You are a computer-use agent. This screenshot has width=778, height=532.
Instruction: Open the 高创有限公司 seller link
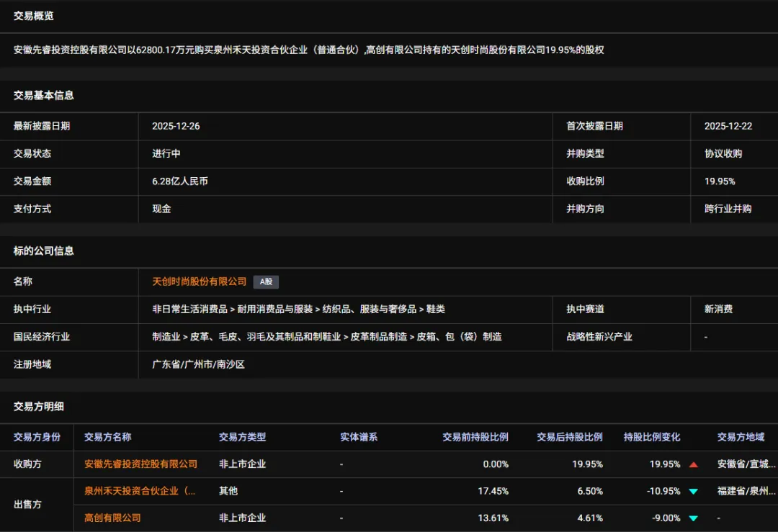click(112, 518)
